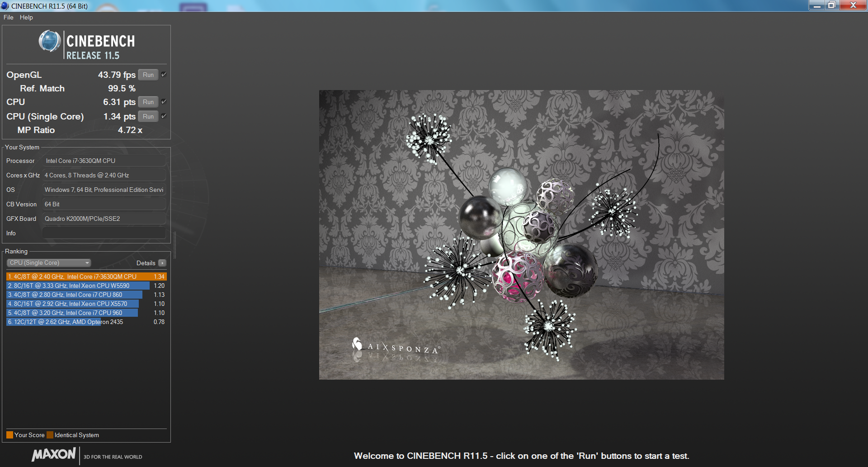This screenshot has height=467, width=868.
Task: Click the Cores x GHz field
Action: coord(104,175)
